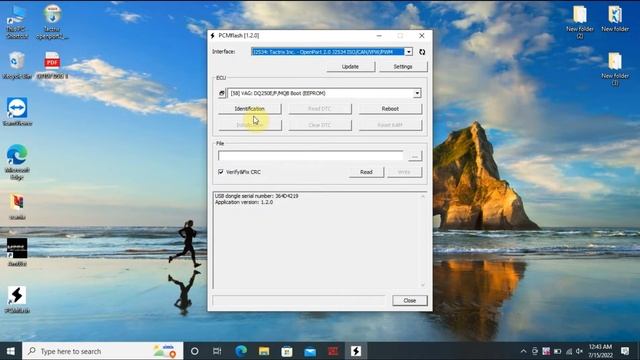640x360 pixels.
Task: Click the Reboot button
Action: coord(390,109)
